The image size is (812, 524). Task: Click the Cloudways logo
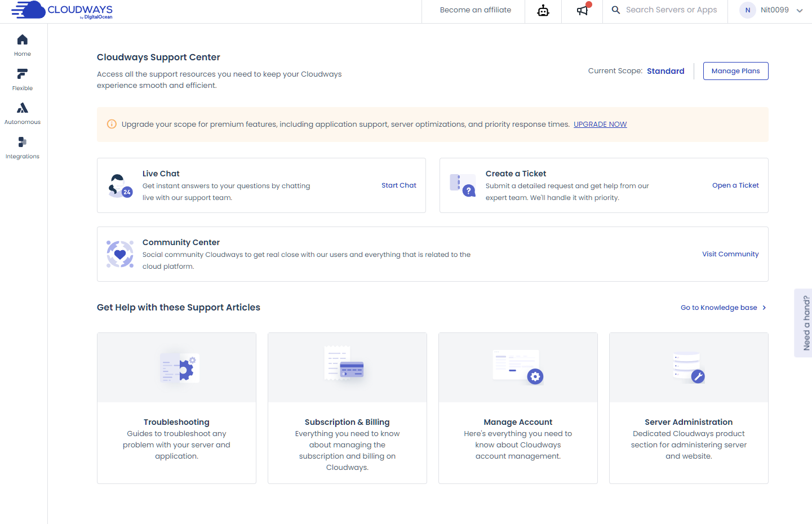[62, 10]
